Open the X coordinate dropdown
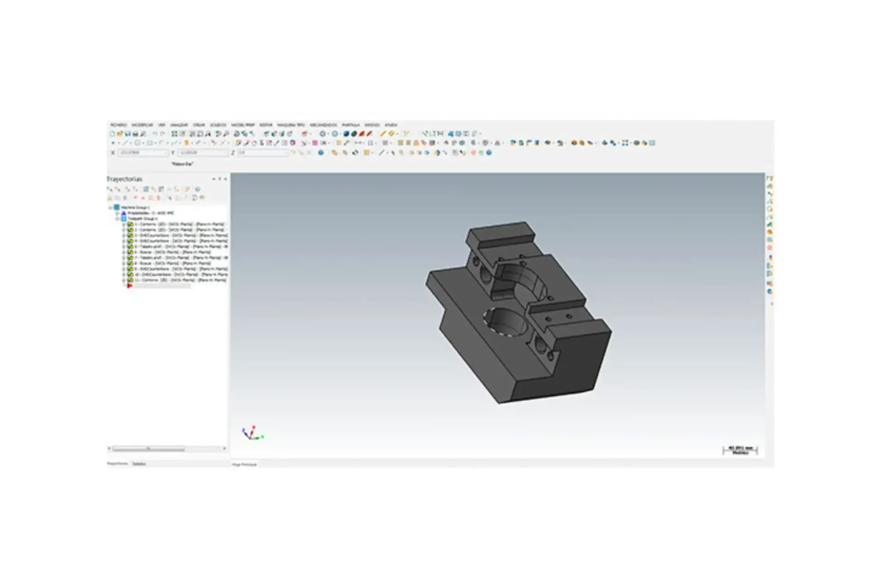This screenshot has height=588, width=882. click(x=165, y=153)
